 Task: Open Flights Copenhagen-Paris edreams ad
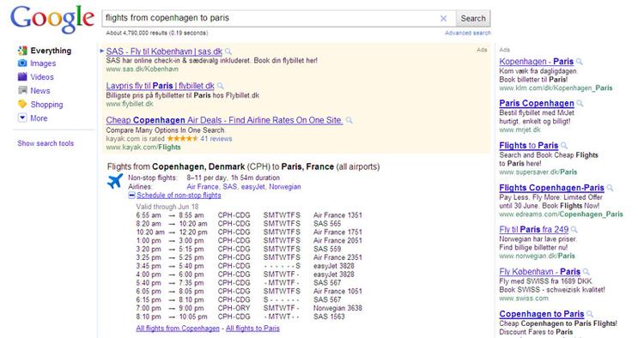point(551,188)
